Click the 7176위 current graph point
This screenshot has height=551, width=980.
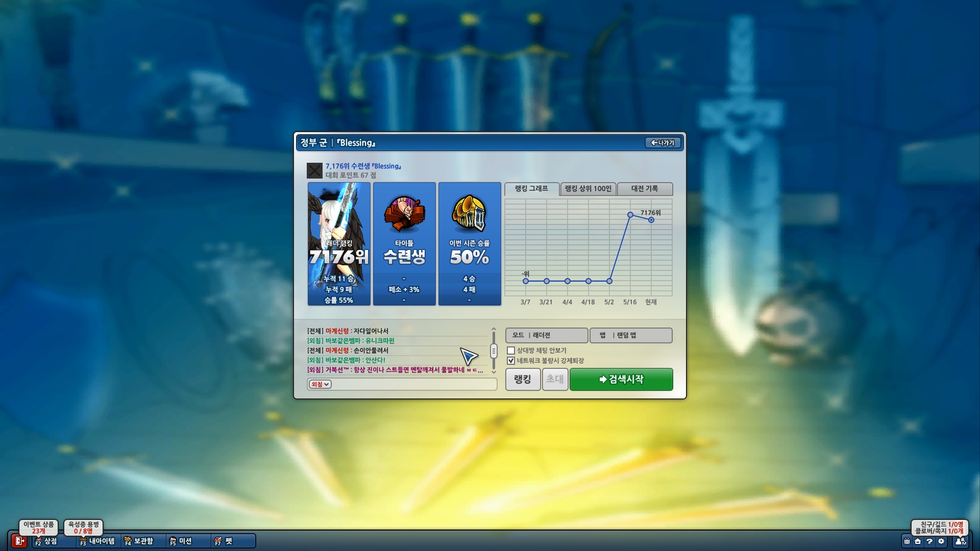(651, 220)
